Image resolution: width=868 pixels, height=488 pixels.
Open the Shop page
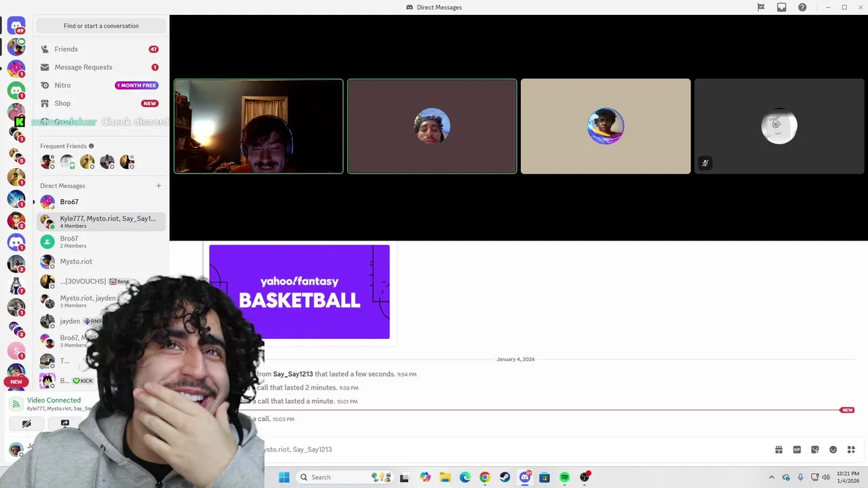pos(101,104)
